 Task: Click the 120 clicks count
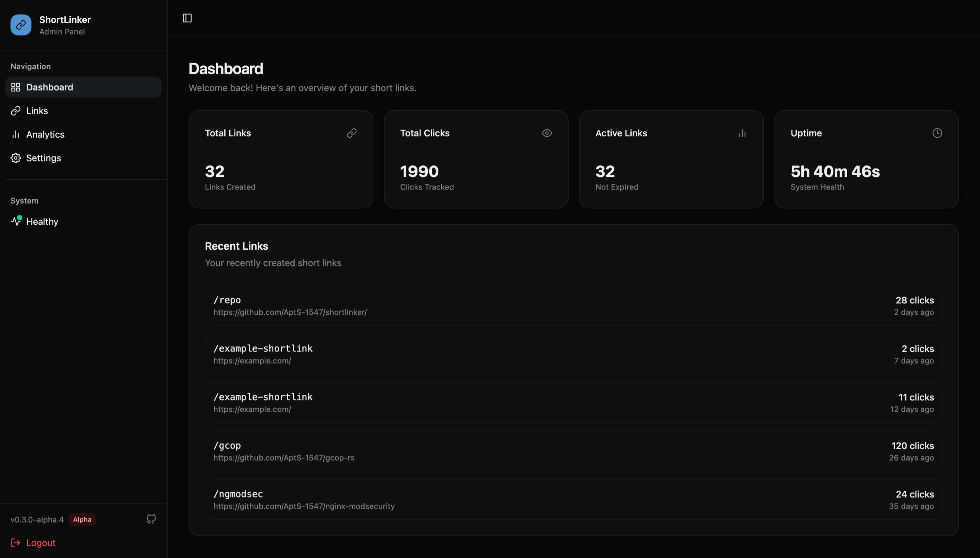(x=912, y=446)
